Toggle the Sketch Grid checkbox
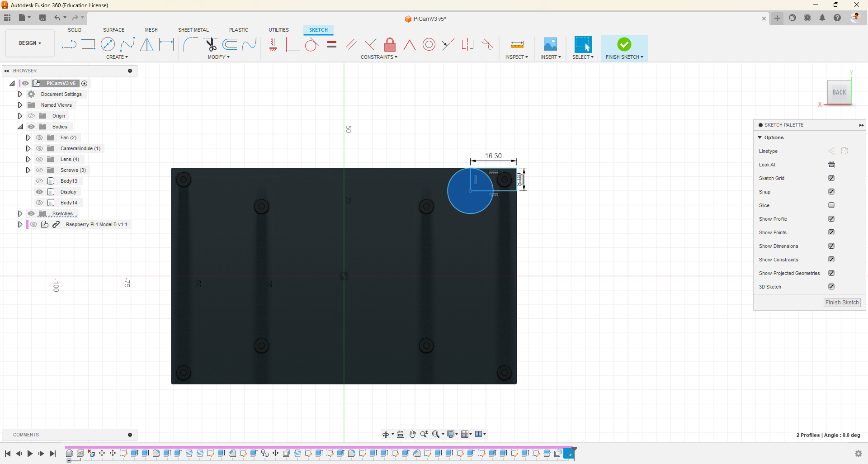Viewport: 868px width, 464px height. [831, 178]
